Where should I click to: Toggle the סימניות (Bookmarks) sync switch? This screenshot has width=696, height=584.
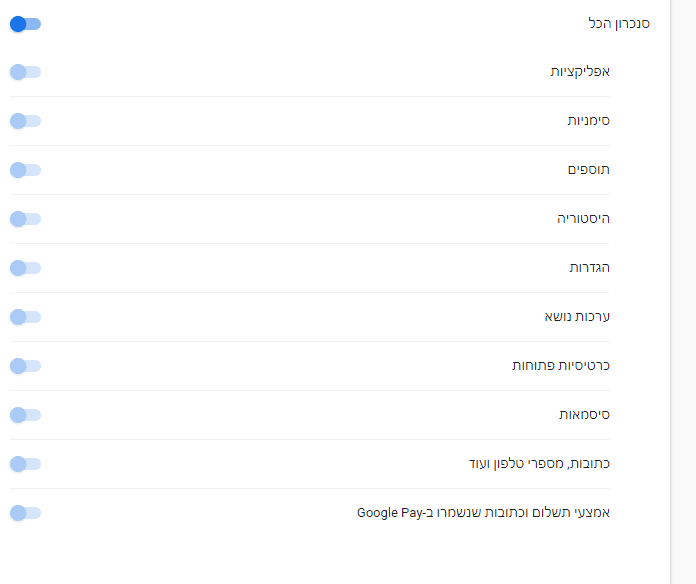25,121
